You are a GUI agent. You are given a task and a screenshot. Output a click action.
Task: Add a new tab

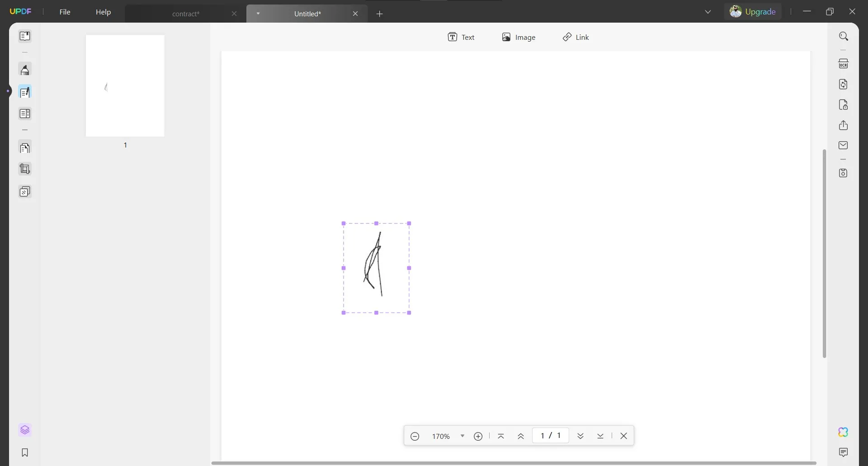point(380,14)
